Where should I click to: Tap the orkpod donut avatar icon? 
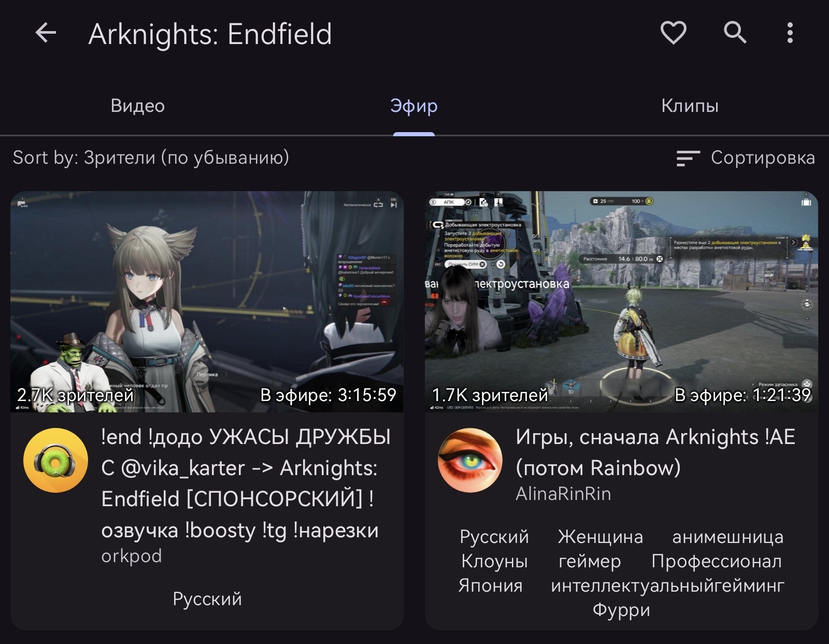click(x=55, y=460)
